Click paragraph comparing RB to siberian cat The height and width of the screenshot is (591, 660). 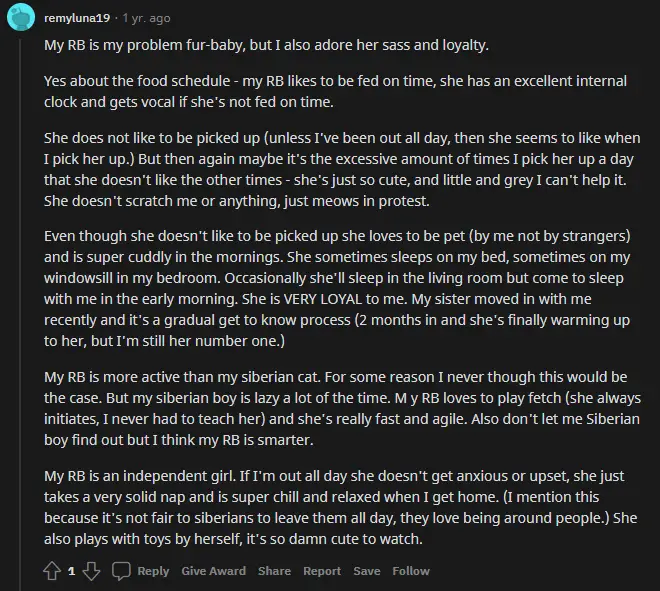[x=342, y=408]
